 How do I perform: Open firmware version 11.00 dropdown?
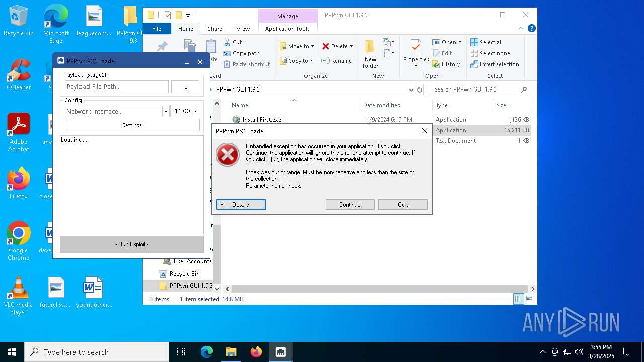click(195, 111)
